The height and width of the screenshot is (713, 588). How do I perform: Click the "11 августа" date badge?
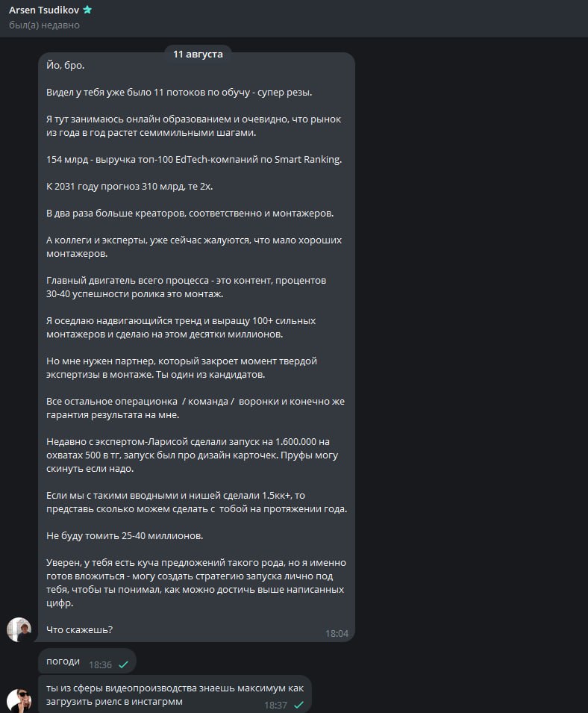(198, 54)
